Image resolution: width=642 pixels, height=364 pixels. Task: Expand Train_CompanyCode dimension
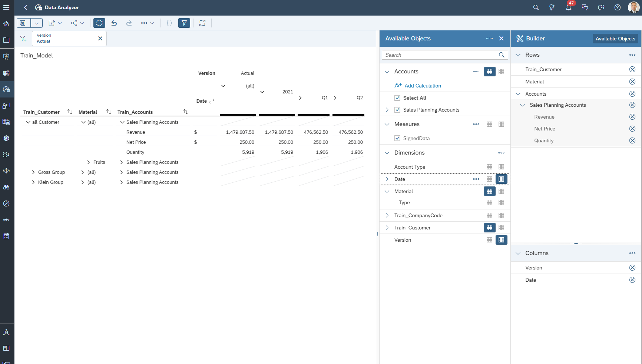[x=387, y=215]
